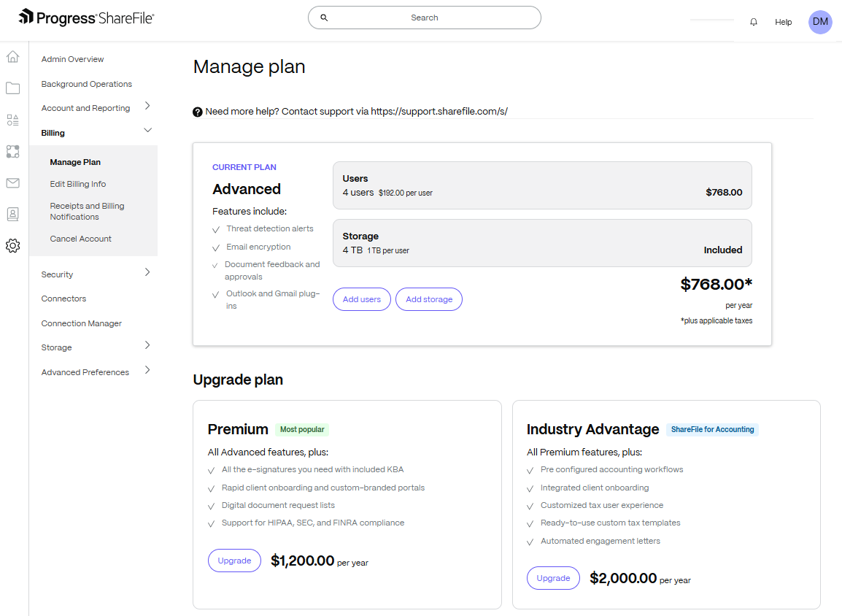842x616 pixels.
Task: Open Receipts and Billing Notifications
Action: point(87,212)
